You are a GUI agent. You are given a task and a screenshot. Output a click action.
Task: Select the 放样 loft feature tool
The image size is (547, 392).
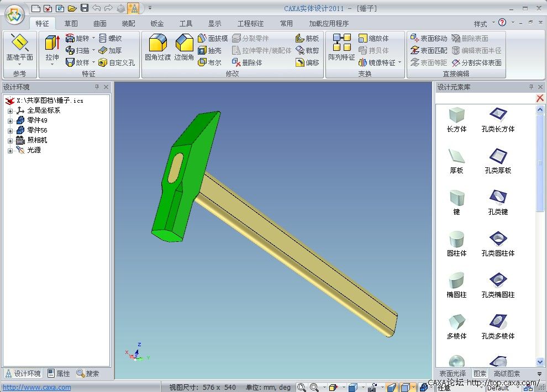click(x=77, y=62)
